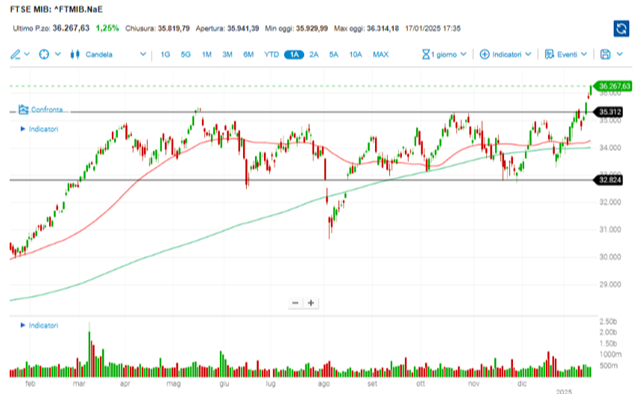
Task: Expand the crosshair tool dropdown arrow
Action: point(58,54)
